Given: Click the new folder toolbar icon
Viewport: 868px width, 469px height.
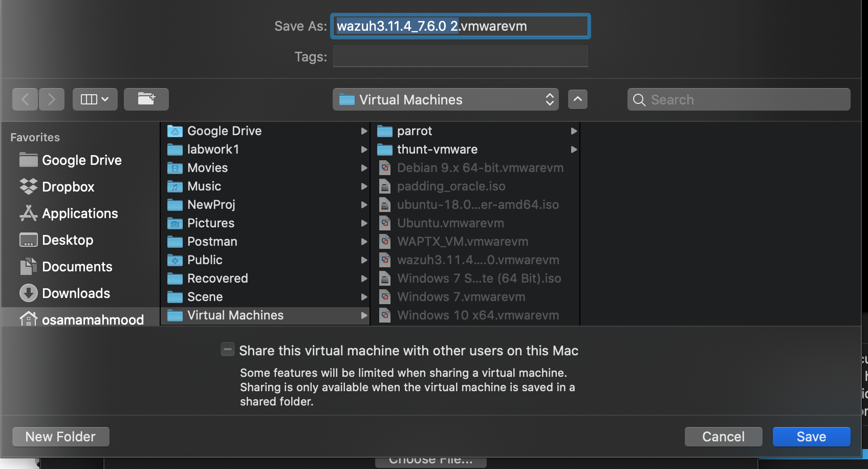Looking at the screenshot, I should click(x=146, y=99).
